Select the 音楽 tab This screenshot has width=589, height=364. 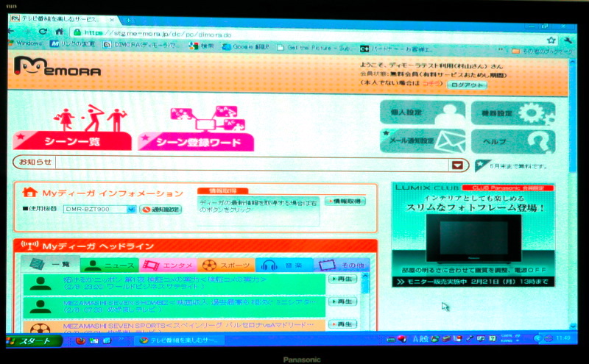click(x=284, y=265)
